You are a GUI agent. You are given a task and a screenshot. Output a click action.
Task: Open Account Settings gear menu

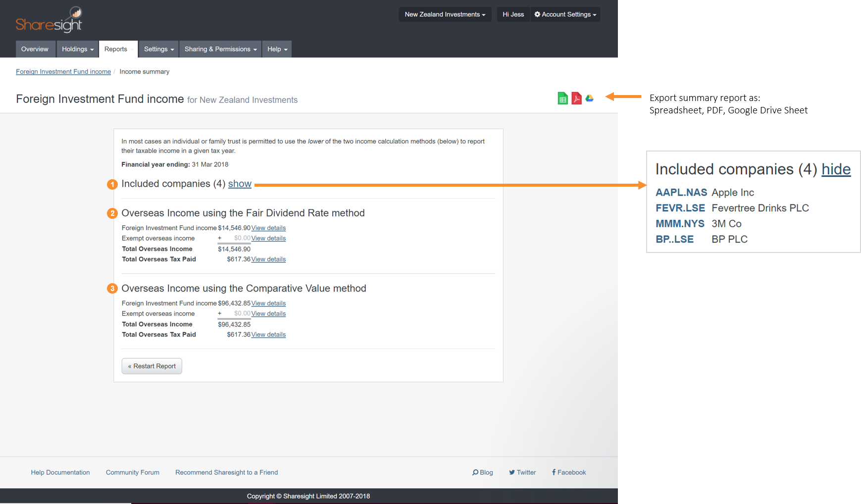click(565, 14)
